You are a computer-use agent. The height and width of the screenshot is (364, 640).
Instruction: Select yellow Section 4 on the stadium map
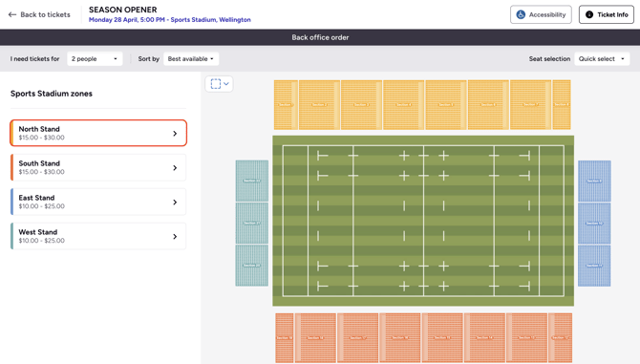point(403,105)
